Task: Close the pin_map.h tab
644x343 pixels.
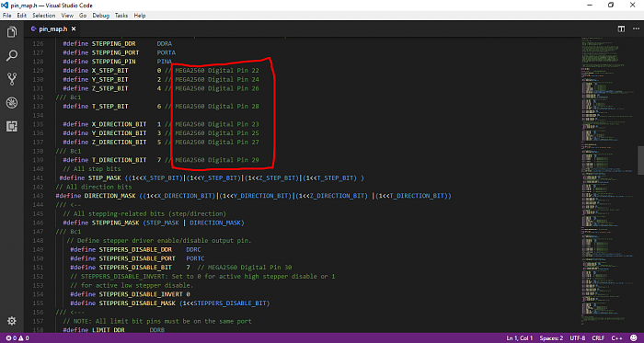Action: [74, 29]
